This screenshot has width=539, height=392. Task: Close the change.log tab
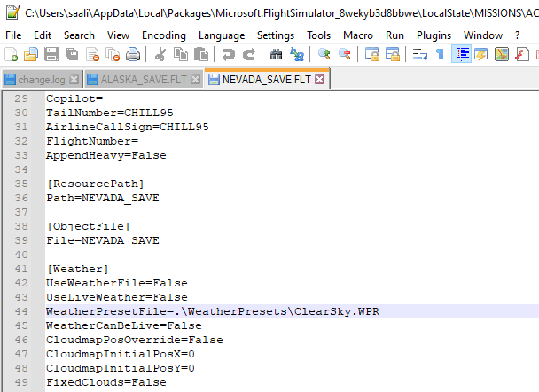click(x=74, y=80)
